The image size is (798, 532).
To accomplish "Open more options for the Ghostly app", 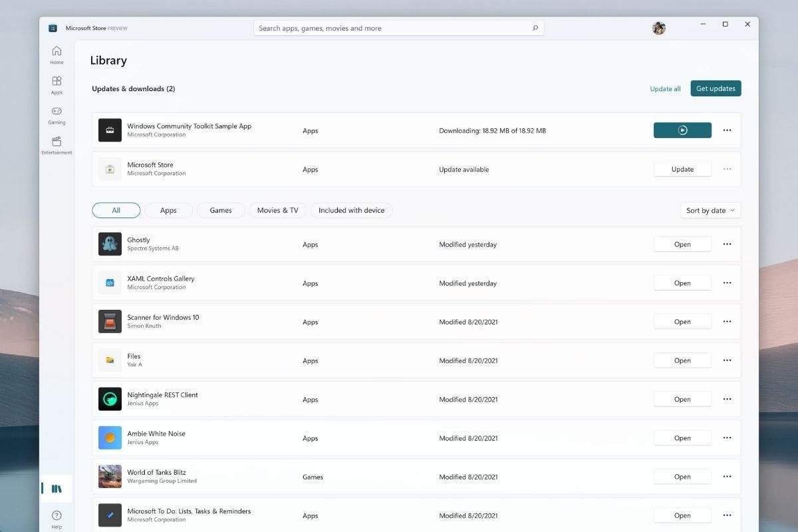I will [727, 244].
